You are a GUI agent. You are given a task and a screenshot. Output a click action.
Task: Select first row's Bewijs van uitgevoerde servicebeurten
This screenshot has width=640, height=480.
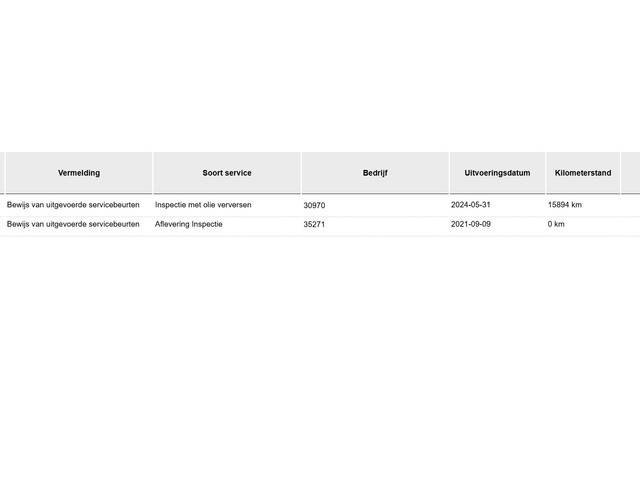(x=73, y=204)
